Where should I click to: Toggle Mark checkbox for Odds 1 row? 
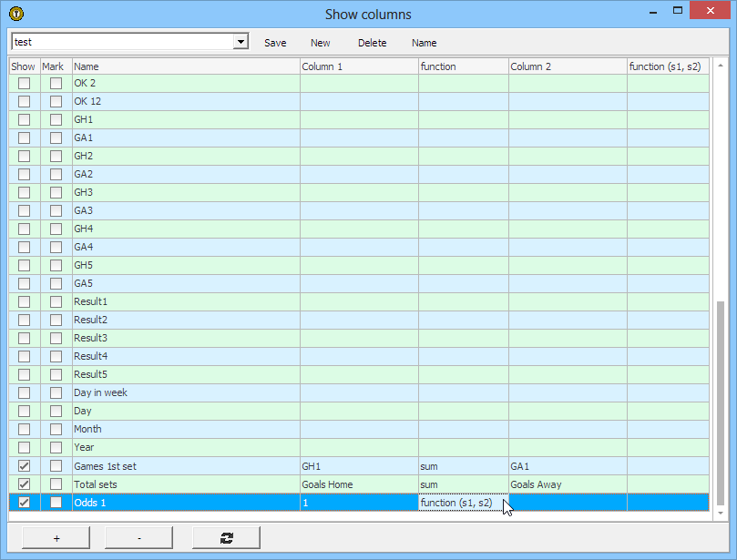click(x=56, y=503)
